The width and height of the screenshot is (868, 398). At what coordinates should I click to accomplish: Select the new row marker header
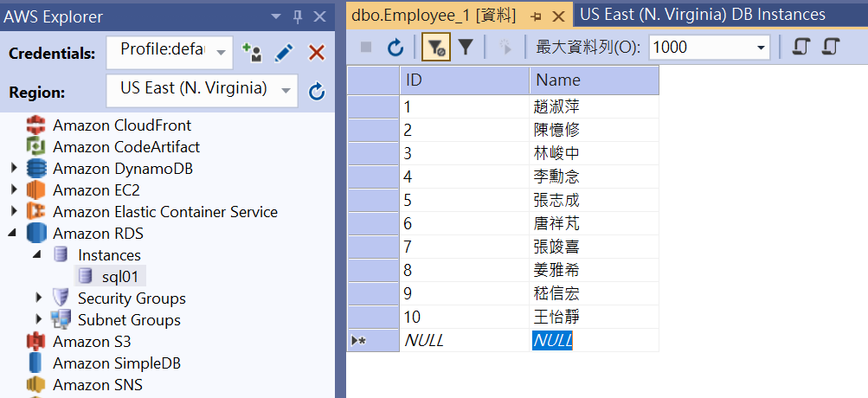tap(373, 340)
